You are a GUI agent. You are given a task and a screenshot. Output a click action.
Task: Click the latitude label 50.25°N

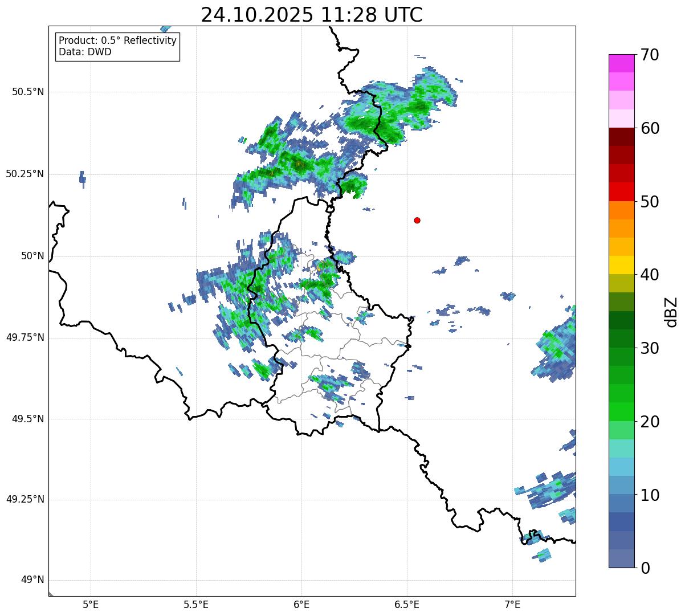(x=25, y=174)
